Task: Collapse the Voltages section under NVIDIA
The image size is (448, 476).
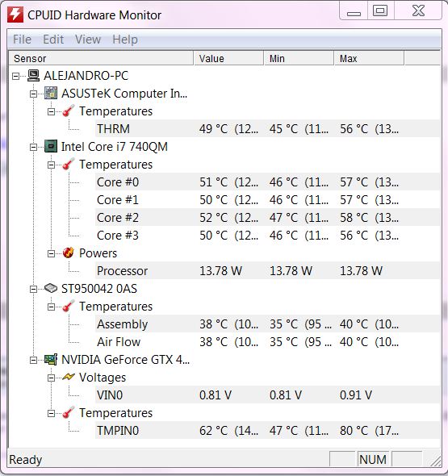Action: (x=52, y=378)
